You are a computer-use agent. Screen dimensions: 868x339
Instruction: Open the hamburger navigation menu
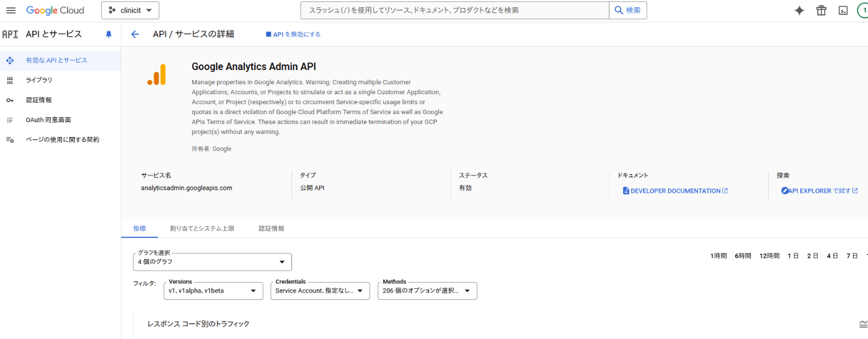coord(11,11)
